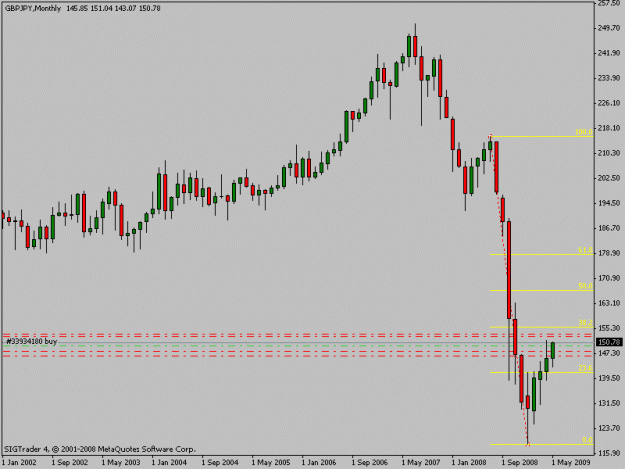This screenshot has width=625, height=469.
Task: Click the 194.50 price axis label
Action: [x=609, y=203]
